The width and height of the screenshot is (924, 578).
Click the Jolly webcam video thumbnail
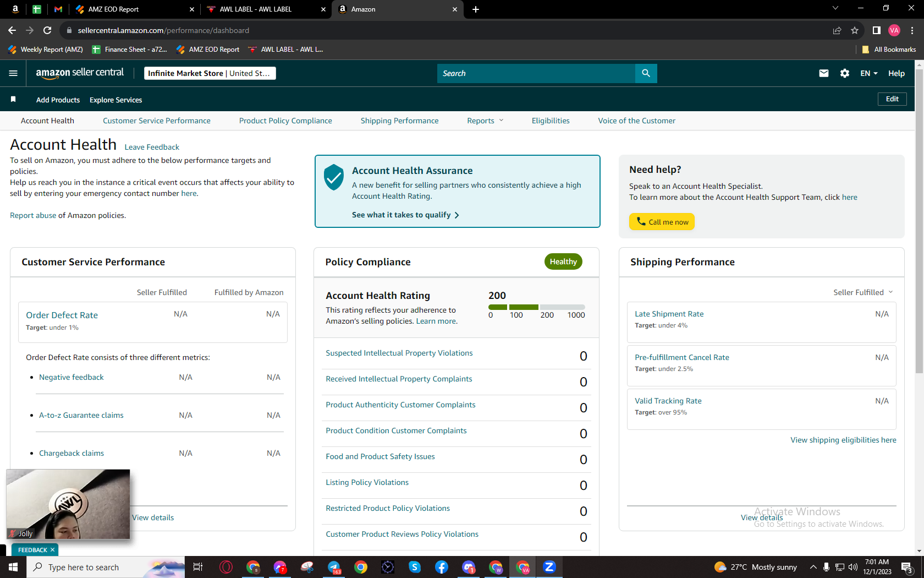(x=68, y=504)
